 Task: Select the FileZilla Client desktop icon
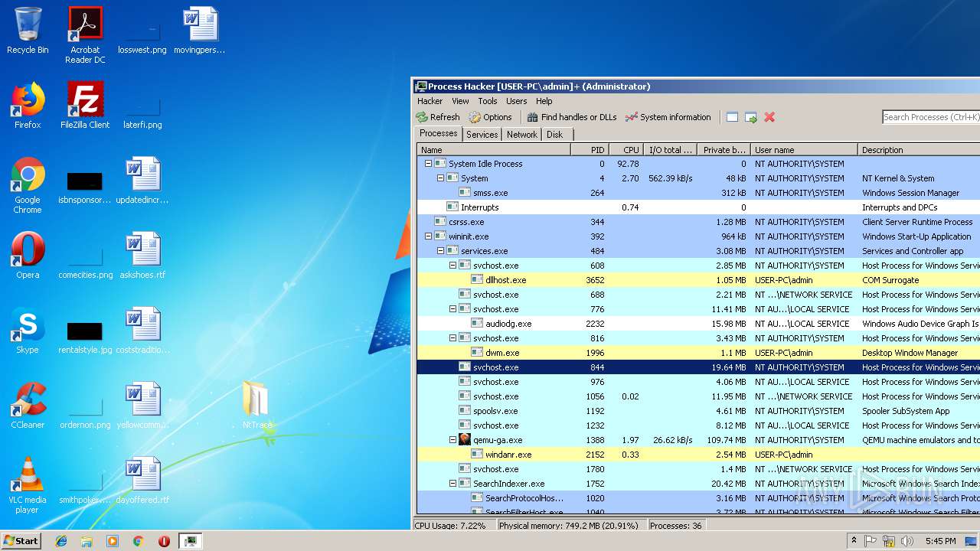click(85, 106)
